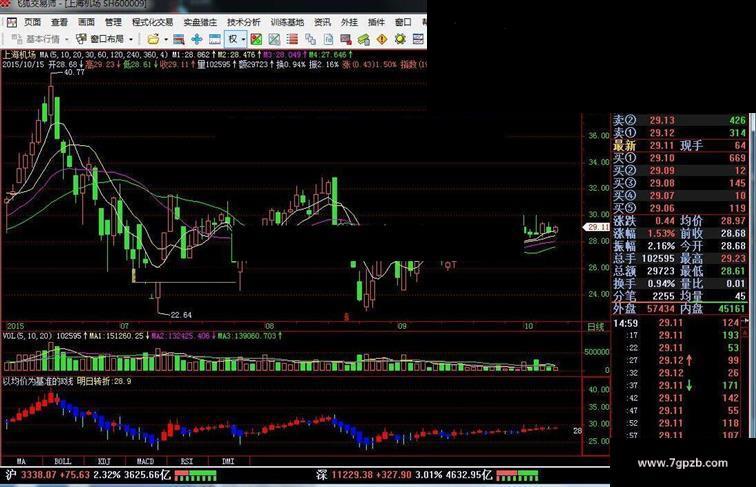Select the 卖② 29.13 ask row
The width and height of the screenshot is (756, 487).
click(679, 120)
